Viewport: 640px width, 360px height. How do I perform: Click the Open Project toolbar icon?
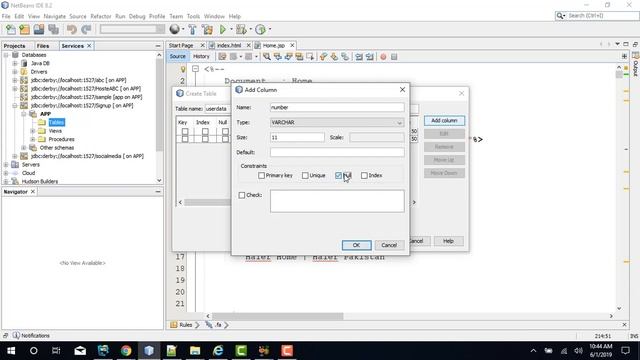click(39, 29)
